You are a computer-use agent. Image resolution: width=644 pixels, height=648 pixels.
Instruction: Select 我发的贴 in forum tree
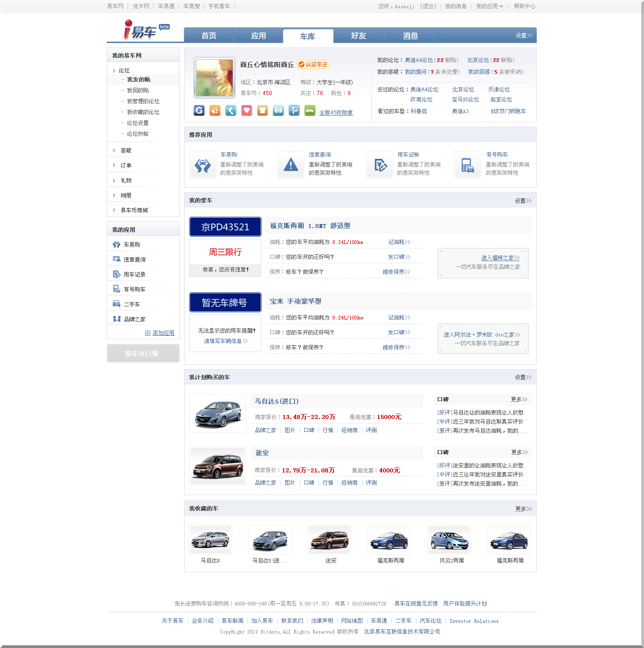pos(138,80)
